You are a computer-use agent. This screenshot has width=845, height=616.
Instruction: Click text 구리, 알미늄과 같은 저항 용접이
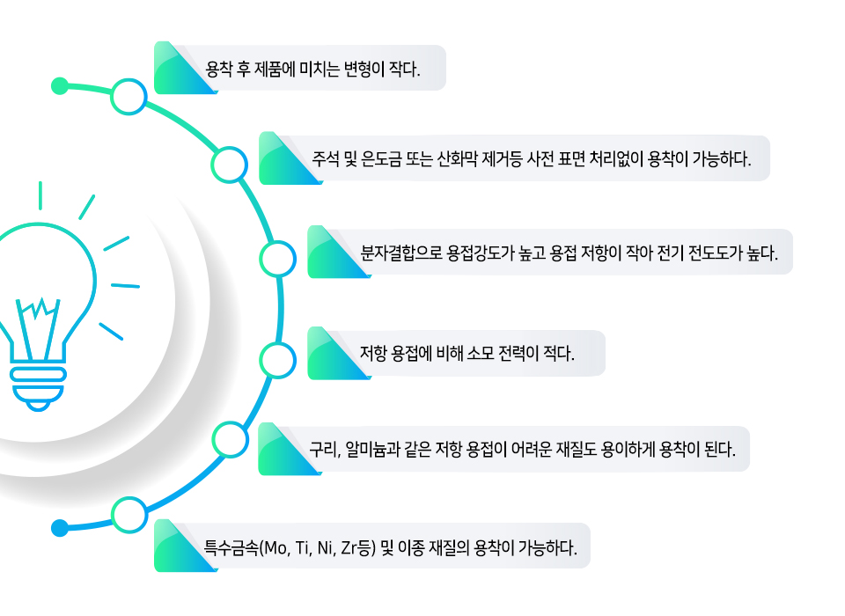[x=408, y=450]
